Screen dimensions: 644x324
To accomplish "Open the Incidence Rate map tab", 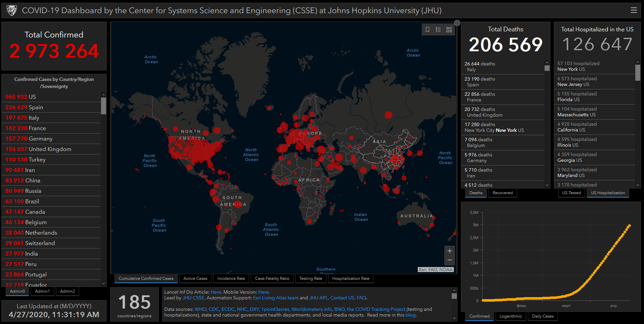I will click(231, 278).
